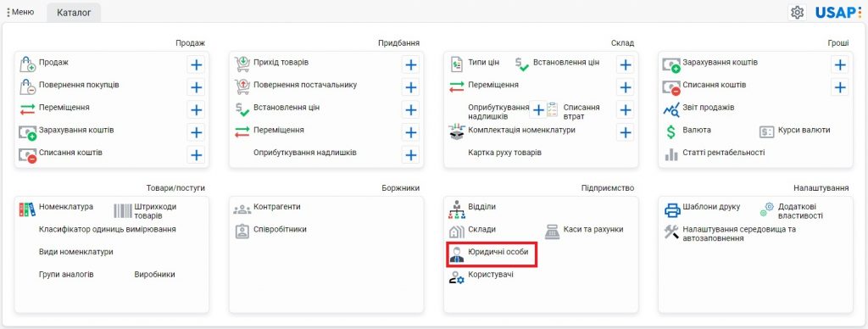Switch to the Каталог tab
This screenshot has height=329, width=868.
coord(74,12)
